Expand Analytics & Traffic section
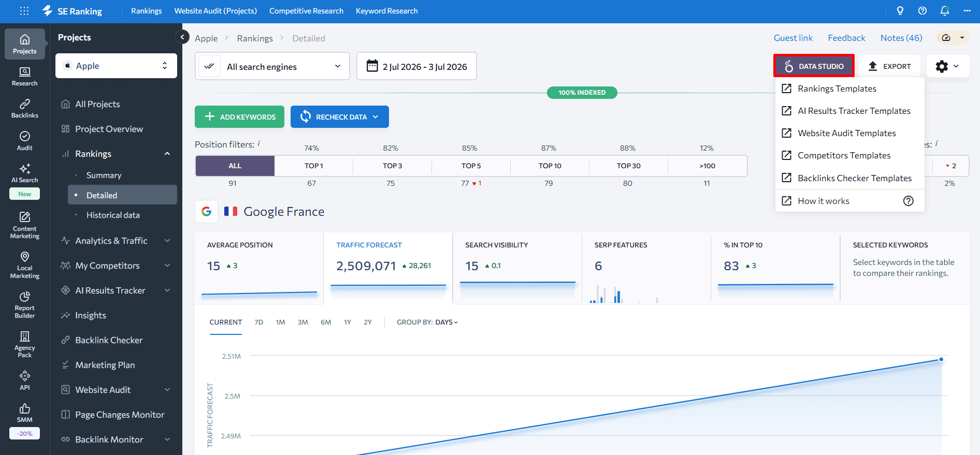Viewport: 980px width, 455px height. pos(167,241)
